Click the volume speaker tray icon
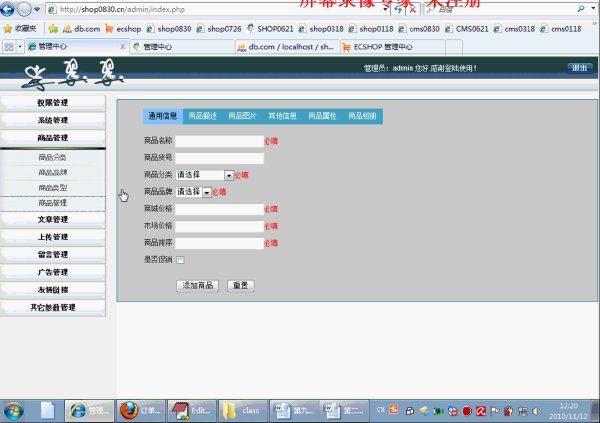Viewport: 600px width, 423px height. [x=536, y=411]
